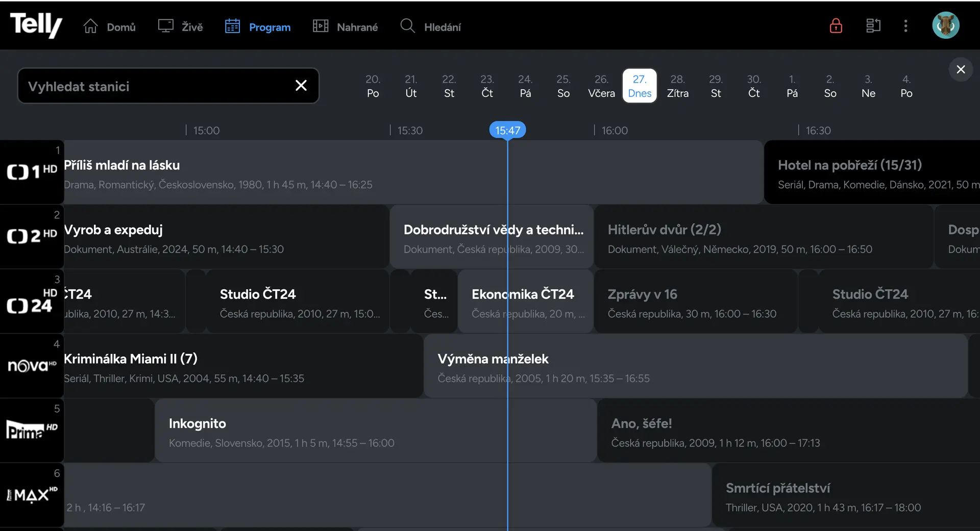Open Studio ČT24 program at 15:00

coord(298,301)
